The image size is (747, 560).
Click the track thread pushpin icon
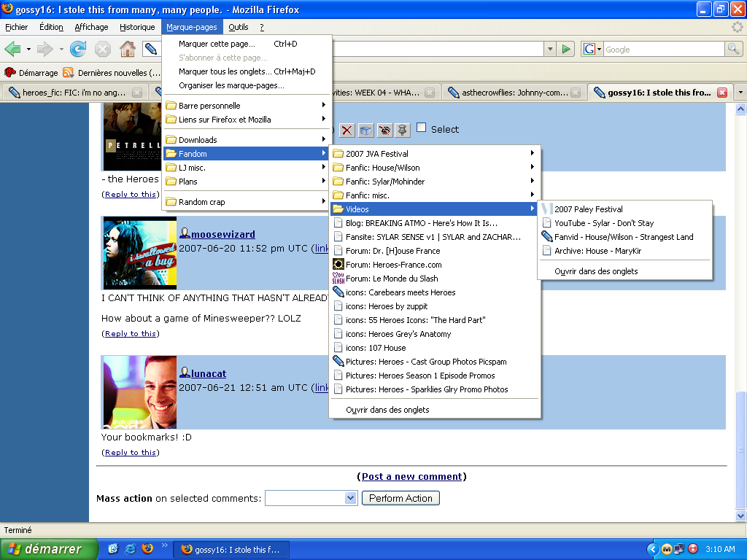402,131
